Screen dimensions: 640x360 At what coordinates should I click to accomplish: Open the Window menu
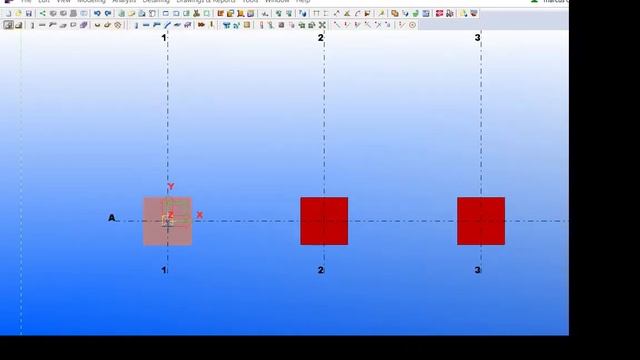click(x=277, y=2)
